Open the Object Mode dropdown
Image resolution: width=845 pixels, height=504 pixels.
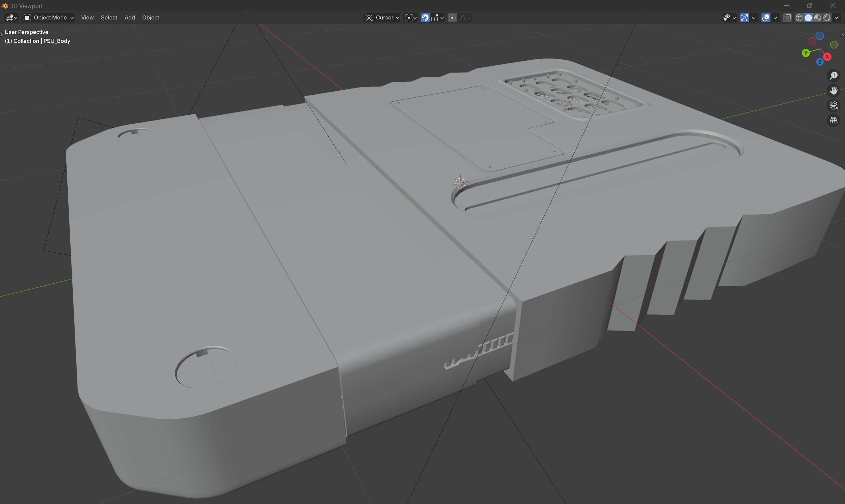pos(49,18)
